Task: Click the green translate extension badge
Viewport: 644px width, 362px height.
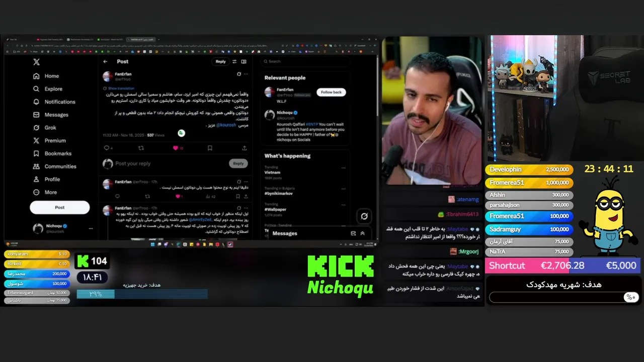Action: tap(181, 133)
